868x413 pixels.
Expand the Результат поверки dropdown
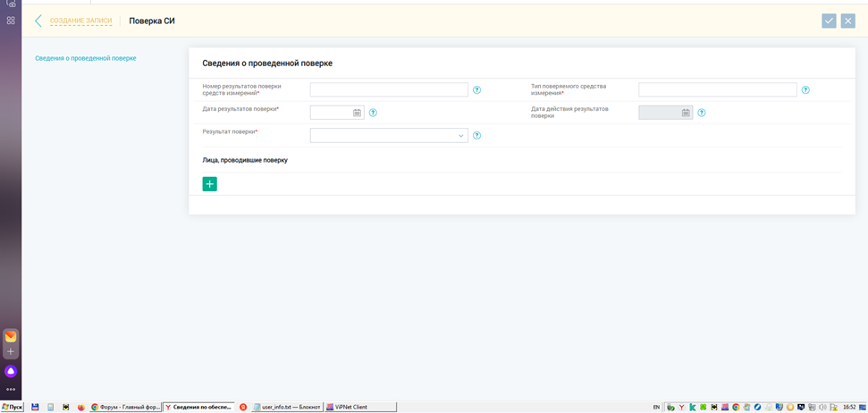pyautogui.click(x=461, y=136)
